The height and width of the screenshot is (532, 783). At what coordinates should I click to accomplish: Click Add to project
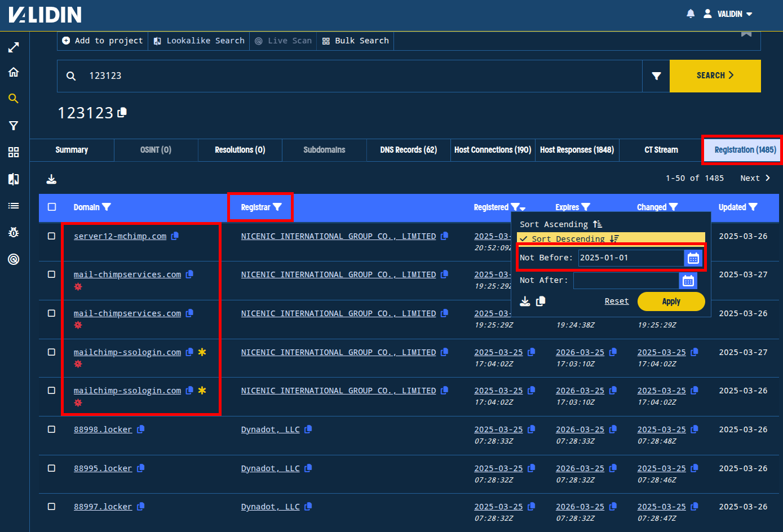pyautogui.click(x=103, y=41)
